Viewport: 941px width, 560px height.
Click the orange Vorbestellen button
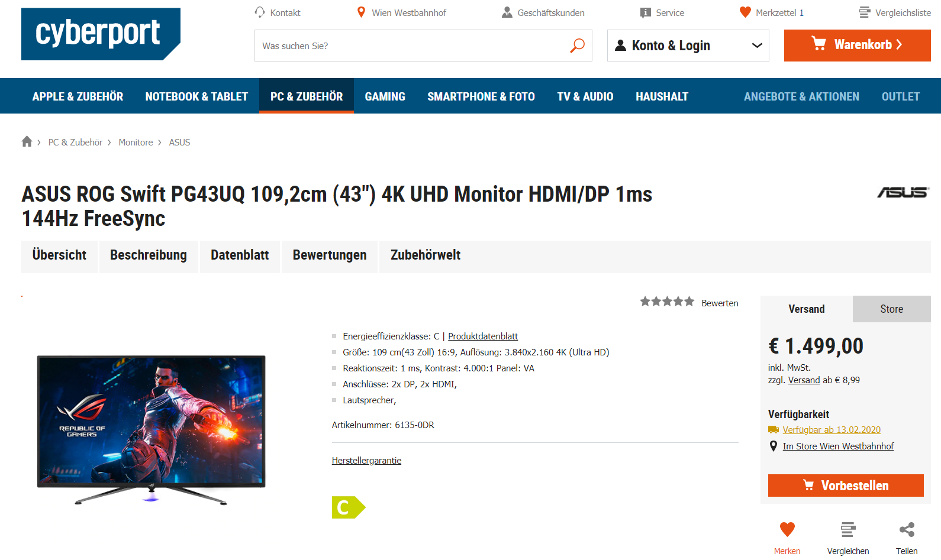point(846,485)
